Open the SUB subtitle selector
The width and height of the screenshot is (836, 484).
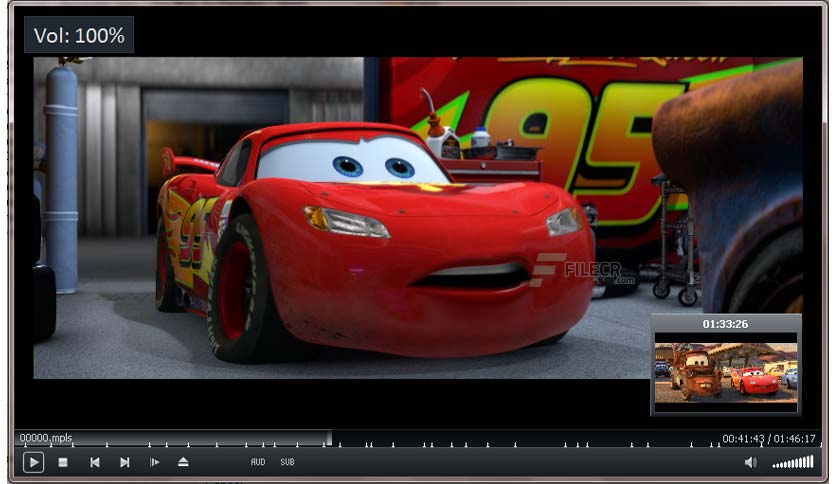287,462
